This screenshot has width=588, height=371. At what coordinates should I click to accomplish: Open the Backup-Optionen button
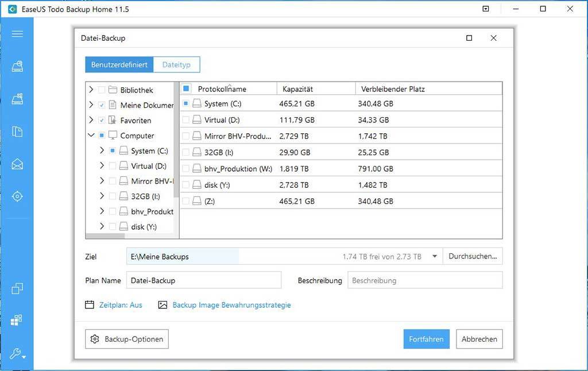tap(127, 339)
